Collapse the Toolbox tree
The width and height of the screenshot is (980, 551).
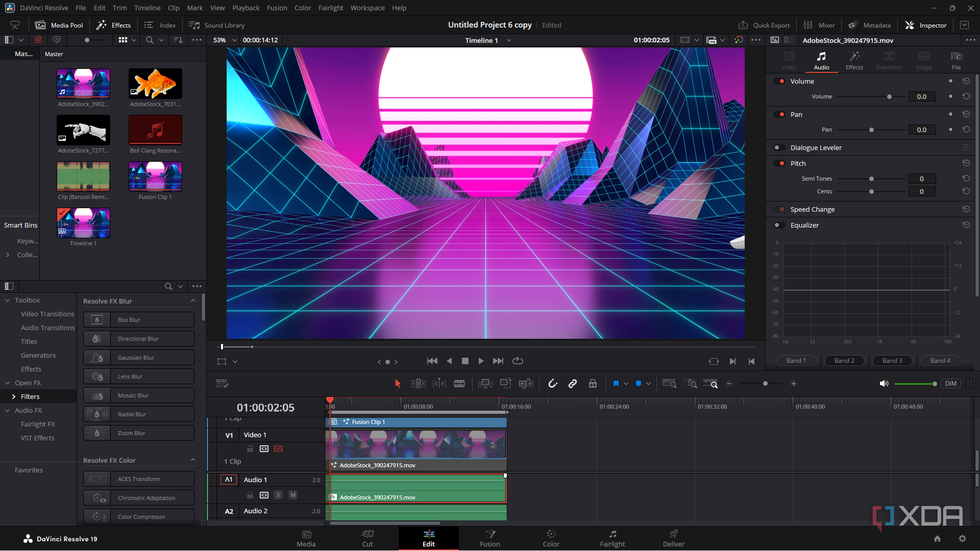click(8, 300)
